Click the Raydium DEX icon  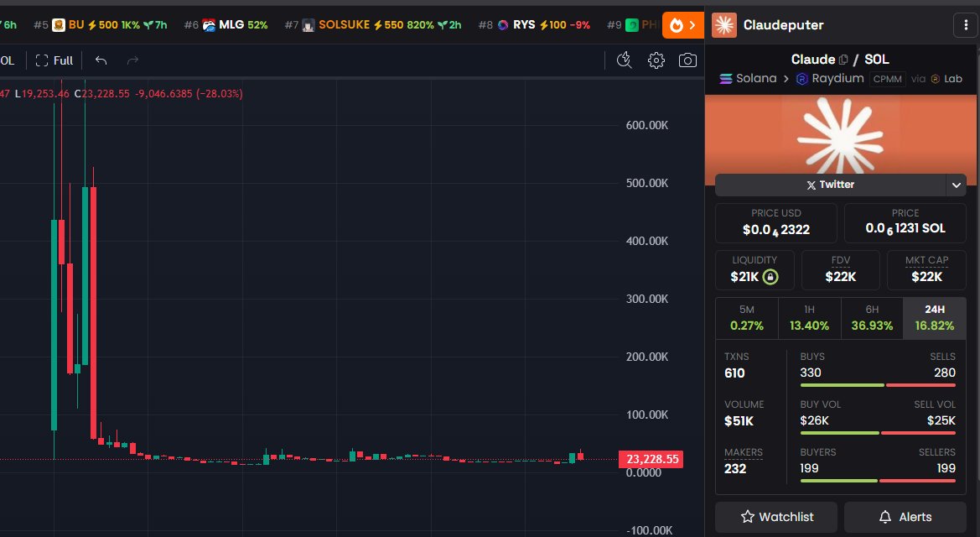[802, 79]
